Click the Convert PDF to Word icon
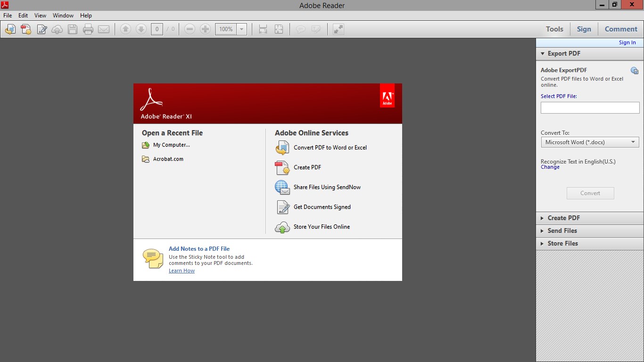The height and width of the screenshot is (362, 644). pos(282,148)
